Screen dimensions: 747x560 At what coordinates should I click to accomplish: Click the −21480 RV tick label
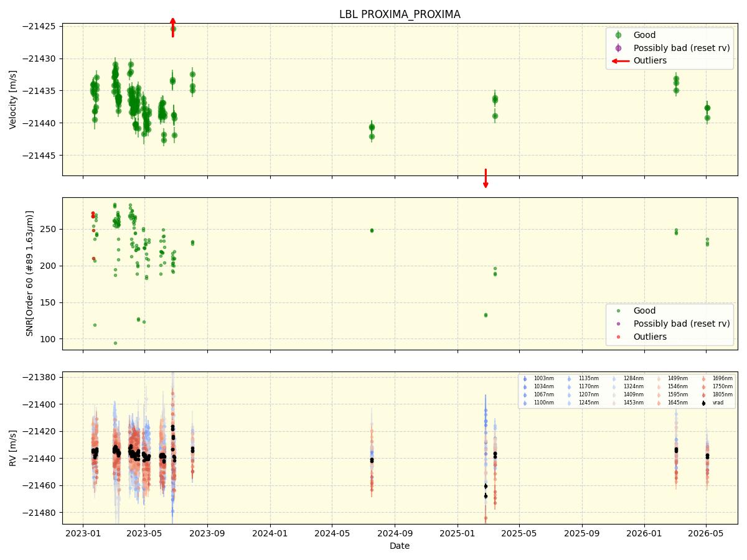(x=40, y=513)
